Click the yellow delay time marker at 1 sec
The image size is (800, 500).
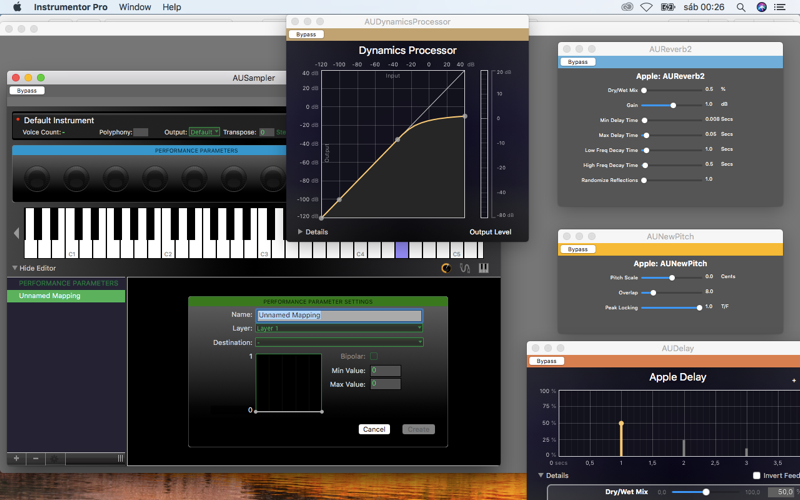pos(621,423)
